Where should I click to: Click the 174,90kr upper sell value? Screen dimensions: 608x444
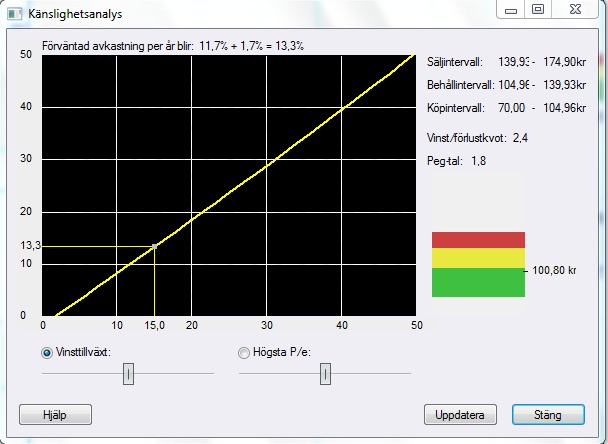pyautogui.click(x=564, y=62)
